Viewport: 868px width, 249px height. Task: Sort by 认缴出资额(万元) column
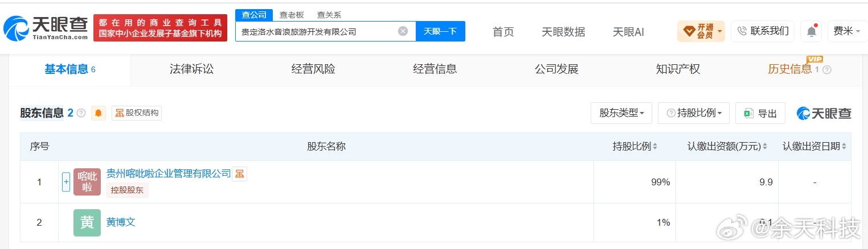727,147
